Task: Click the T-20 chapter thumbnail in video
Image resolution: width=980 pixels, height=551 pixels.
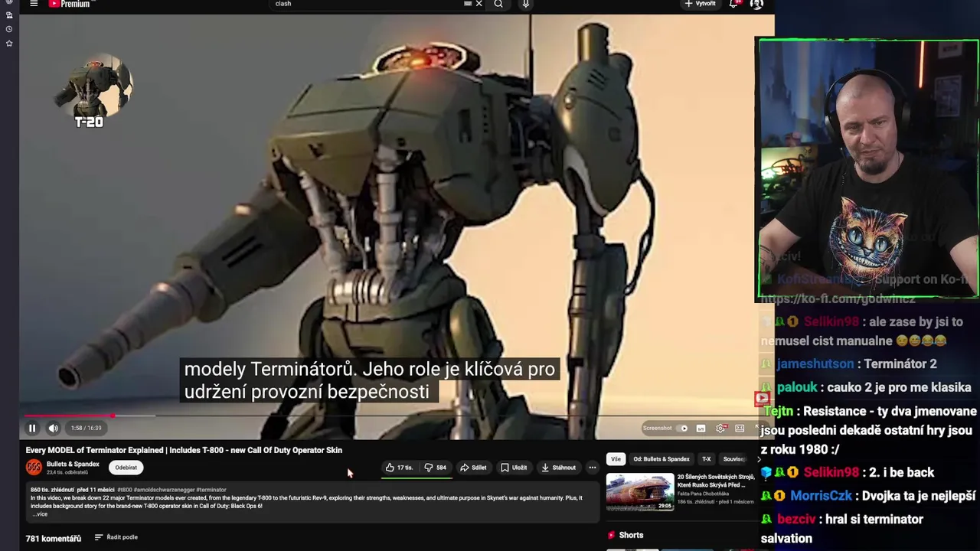Action: point(93,91)
